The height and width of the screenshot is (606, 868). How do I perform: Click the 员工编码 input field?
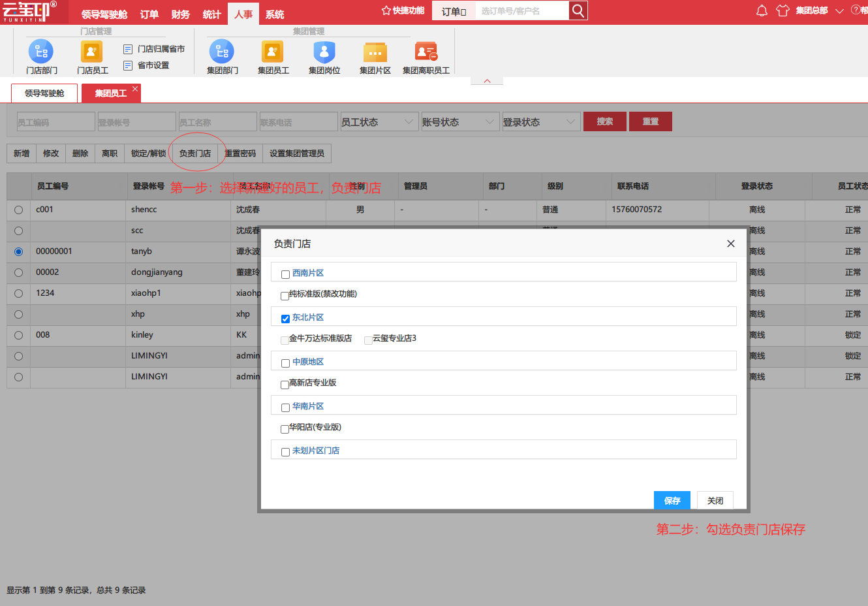(x=56, y=121)
